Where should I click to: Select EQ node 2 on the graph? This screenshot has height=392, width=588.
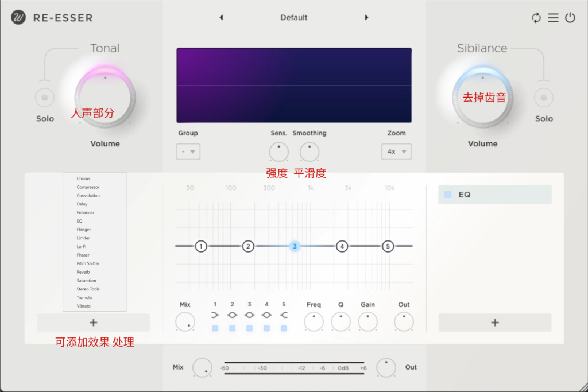tap(248, 246)
